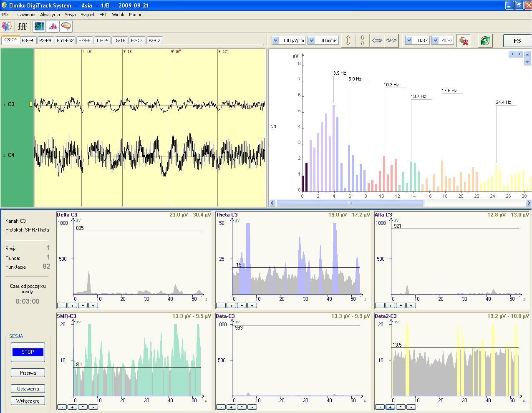
Task: Toggle the spectrum histogram view icon
Action: (x=53, y=26)
